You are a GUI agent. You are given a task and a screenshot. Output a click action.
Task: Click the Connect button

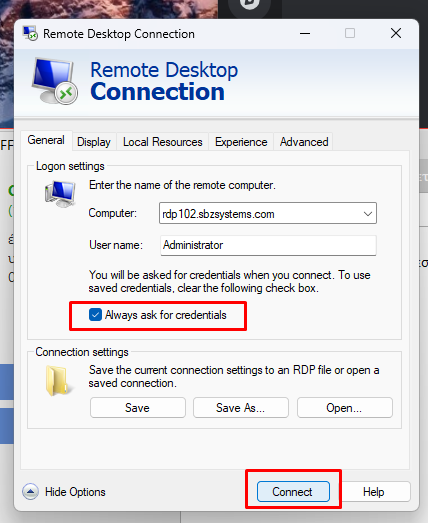click(x=293, y=491)
